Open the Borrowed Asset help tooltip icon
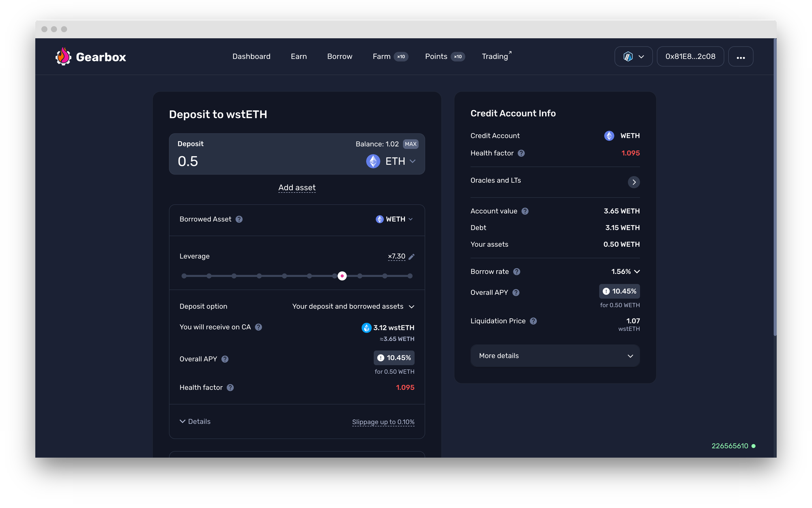This screenshot has height=508, width=812. [239, 219]
